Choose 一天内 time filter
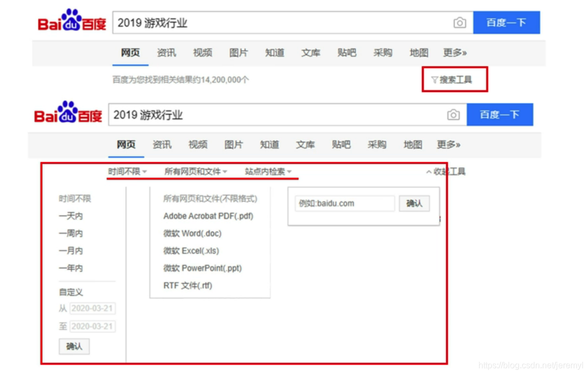Screen dimensions: 588x375 coord(71,216)
